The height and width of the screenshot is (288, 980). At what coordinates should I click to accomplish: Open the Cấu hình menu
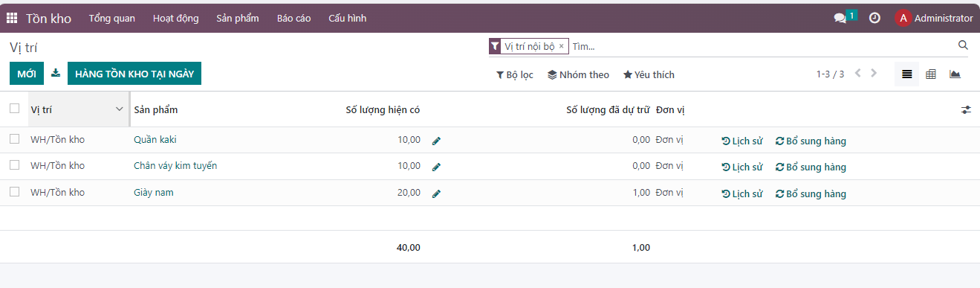348,18
